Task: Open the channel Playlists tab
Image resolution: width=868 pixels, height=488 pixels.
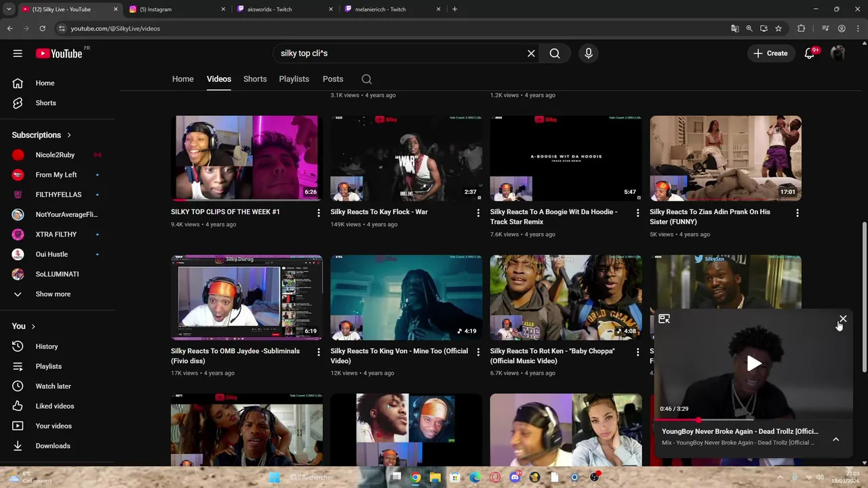Action: click(x=294, y=79)
